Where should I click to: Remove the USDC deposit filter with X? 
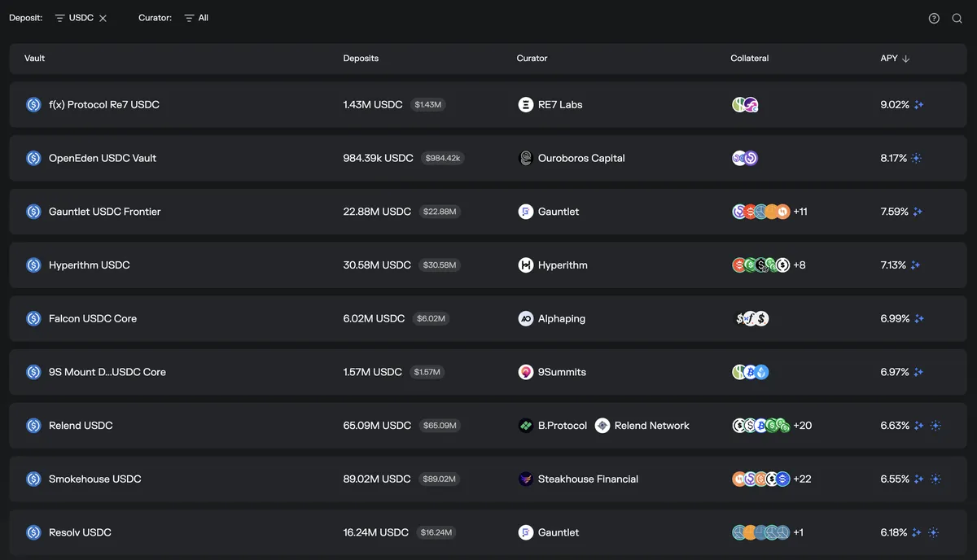[x=103, y=18]
